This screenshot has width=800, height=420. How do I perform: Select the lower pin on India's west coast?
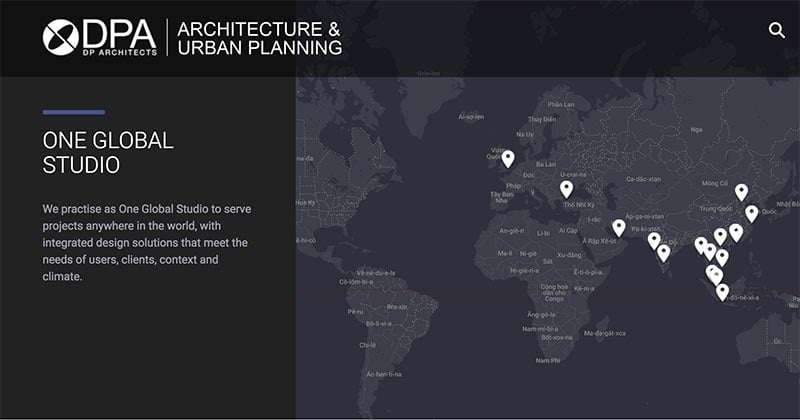(663, 253)
